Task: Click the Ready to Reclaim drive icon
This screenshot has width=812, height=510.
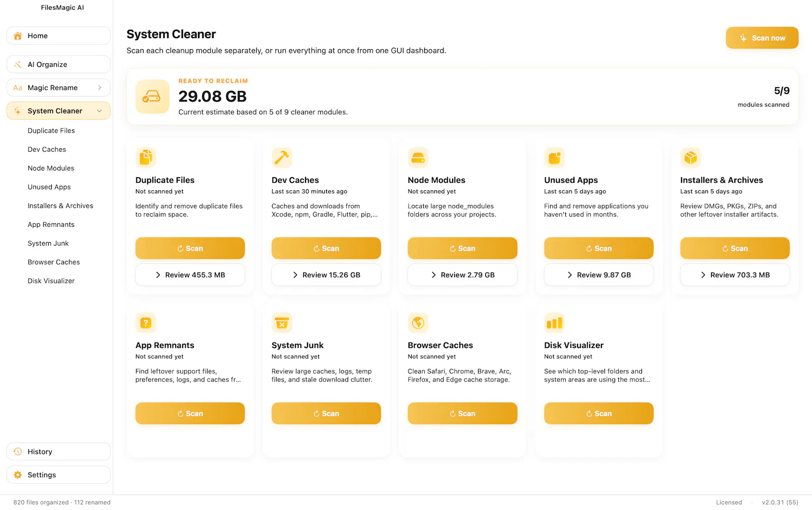Action: click(x=152, y=96)
